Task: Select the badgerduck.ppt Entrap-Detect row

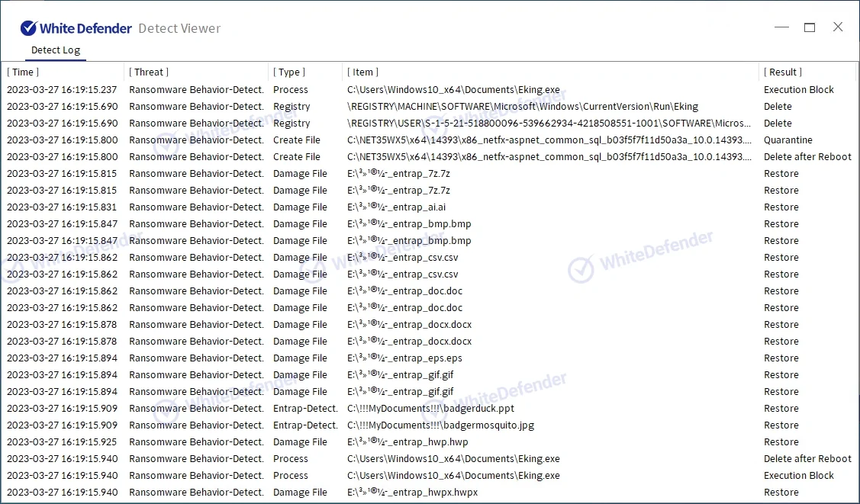Action: 430,409
